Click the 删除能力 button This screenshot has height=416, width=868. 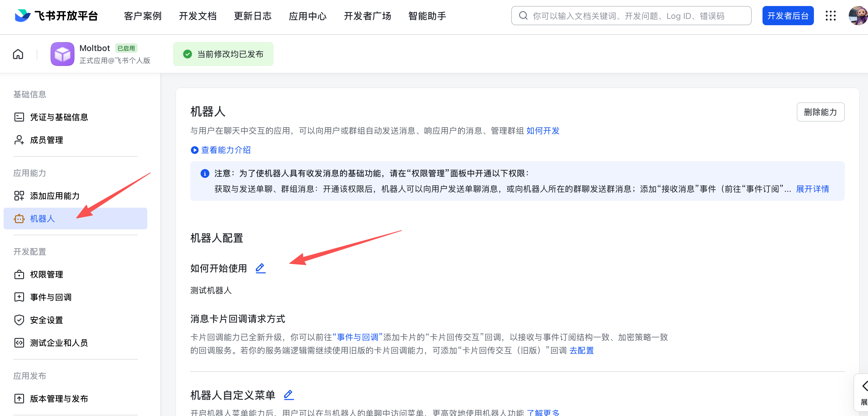click(821, 112)
